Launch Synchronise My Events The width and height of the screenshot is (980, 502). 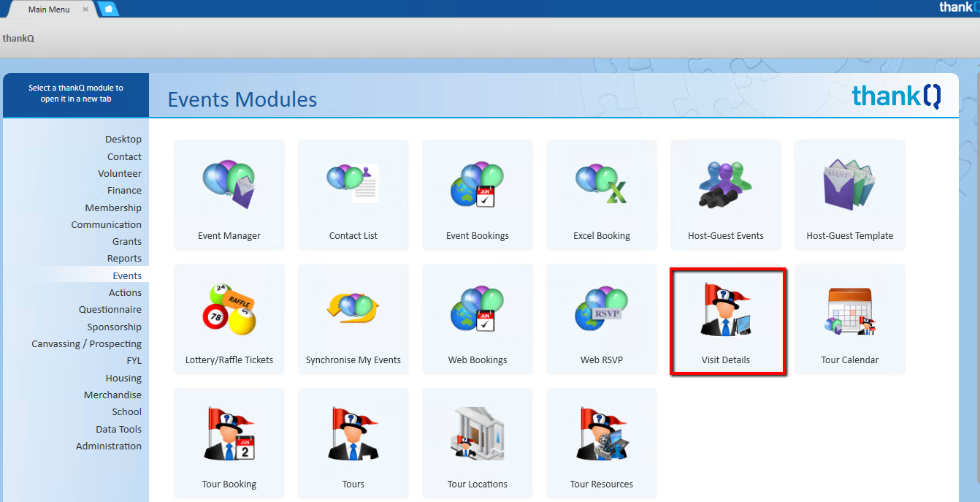(x=353, y=311)
